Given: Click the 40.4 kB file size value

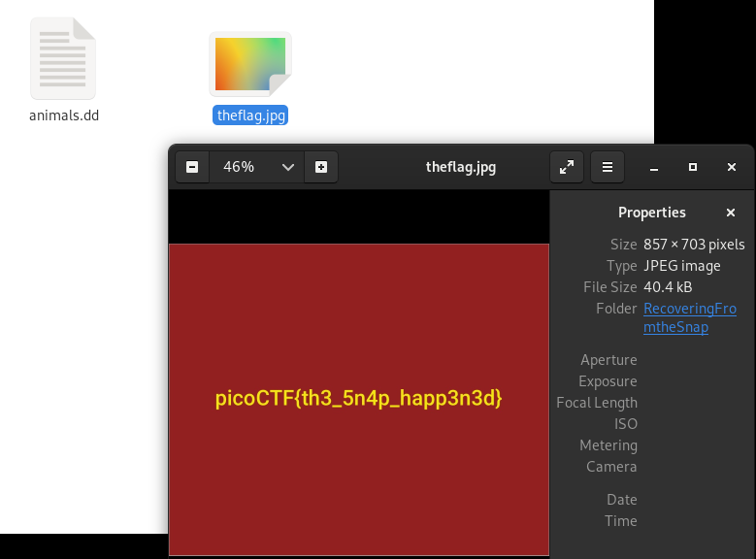Looking at the screenshot, I should click(x=668, y=287).
